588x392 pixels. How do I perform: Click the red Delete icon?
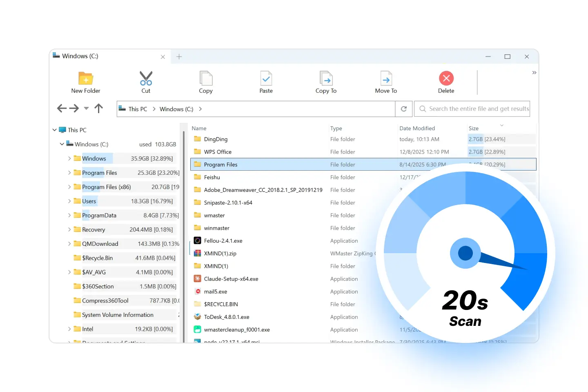[446, 78]
